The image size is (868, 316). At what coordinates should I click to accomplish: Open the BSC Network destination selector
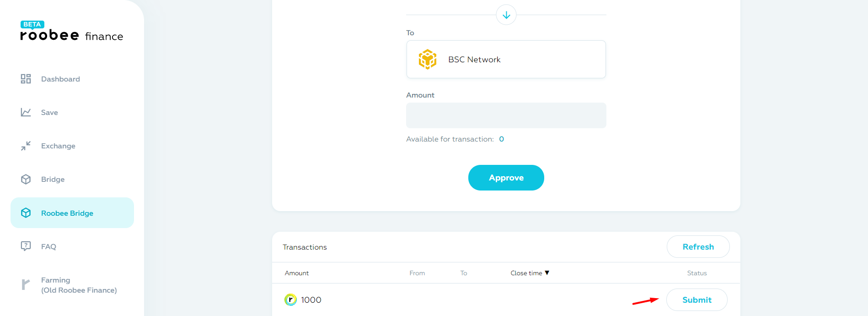click(506, 60)
